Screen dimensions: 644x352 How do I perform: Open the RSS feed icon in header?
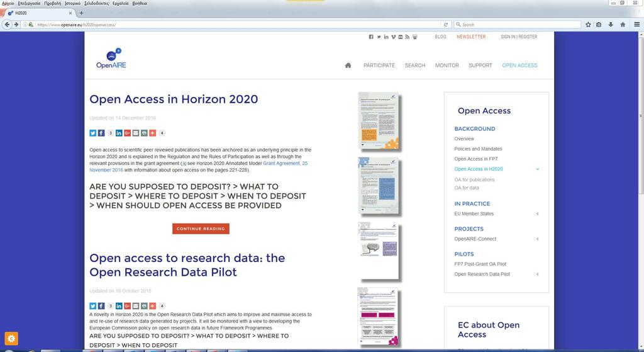(x=408, y=37)
